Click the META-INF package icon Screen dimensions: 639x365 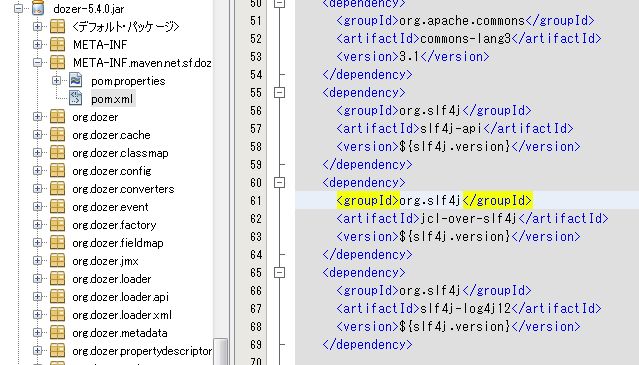tap(57, 44)
